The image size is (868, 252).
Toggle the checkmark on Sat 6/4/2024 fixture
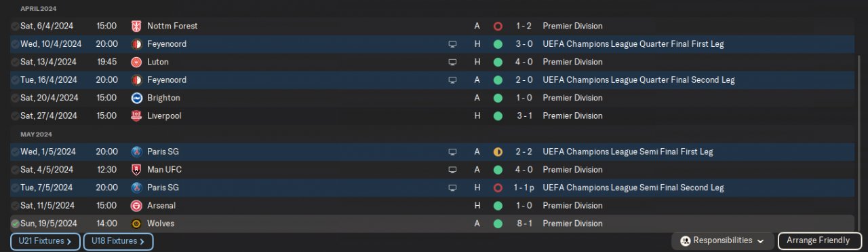point(15,26)
